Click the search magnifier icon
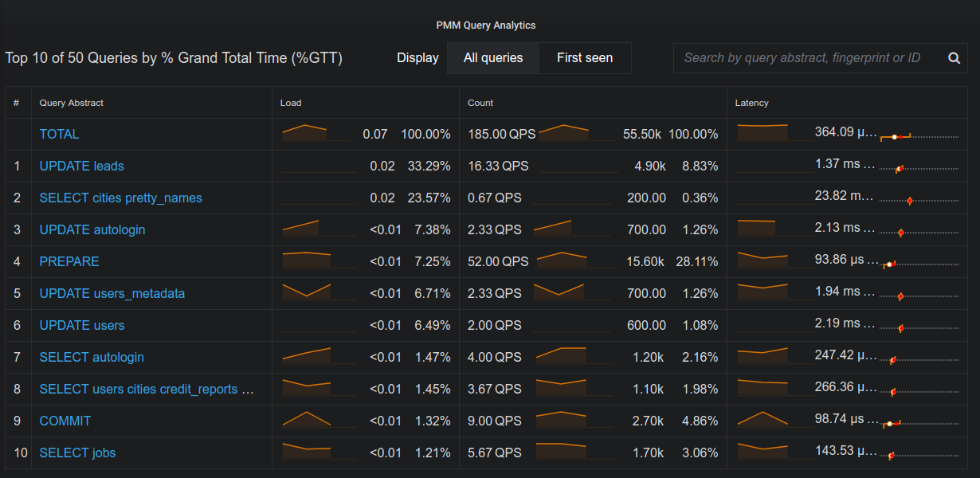Viewport: 980px width, 478px height. (x=954, y=58)
